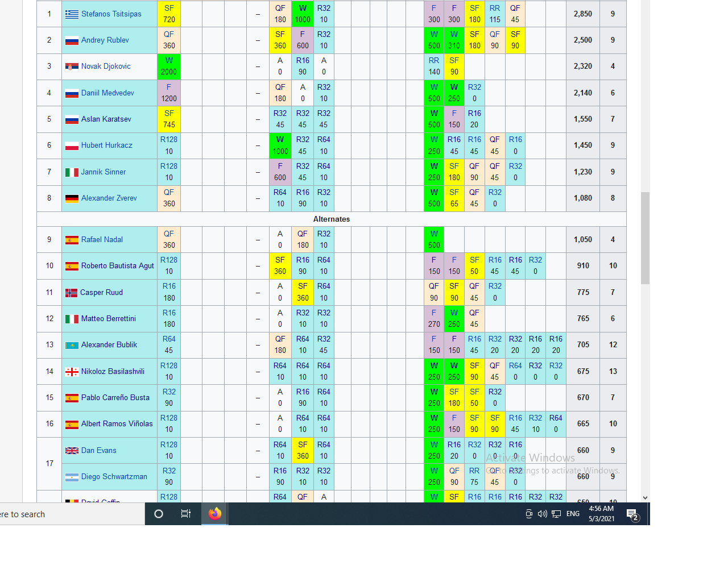728x582 pixels.
Task: Open Jannik Sinner's article
Action: pyautogui.click(x=104, y=172)
